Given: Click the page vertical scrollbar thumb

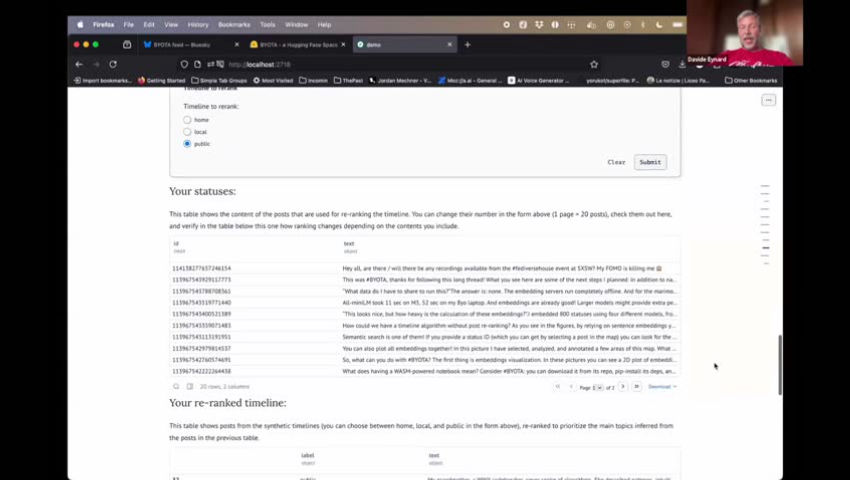Looking at the screenshot, I should 780,365.
